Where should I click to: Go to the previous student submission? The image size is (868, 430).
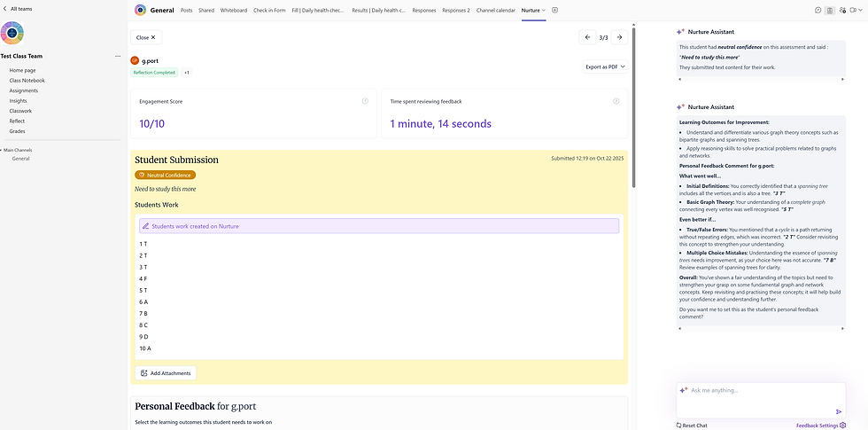click(588, 37)
